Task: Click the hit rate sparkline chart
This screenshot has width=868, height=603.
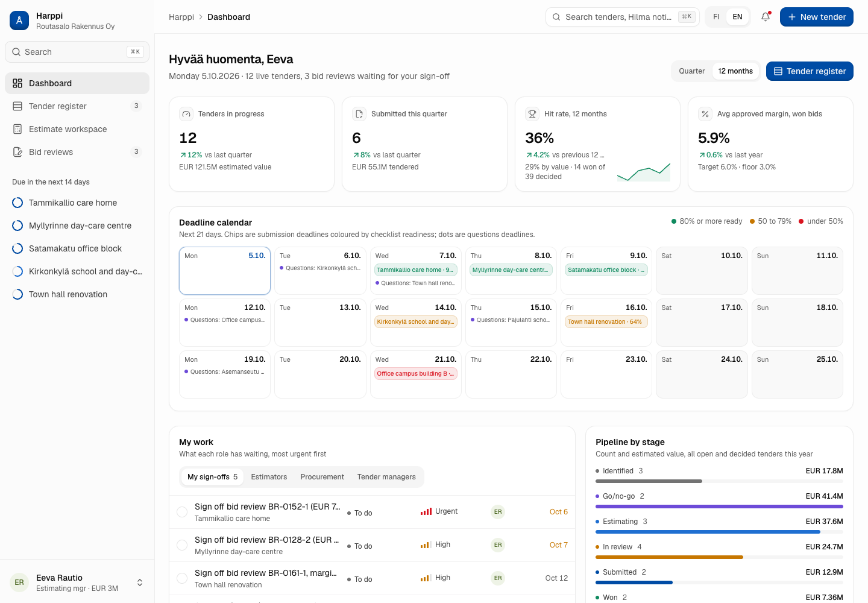Action: click(x=644, y=172)
